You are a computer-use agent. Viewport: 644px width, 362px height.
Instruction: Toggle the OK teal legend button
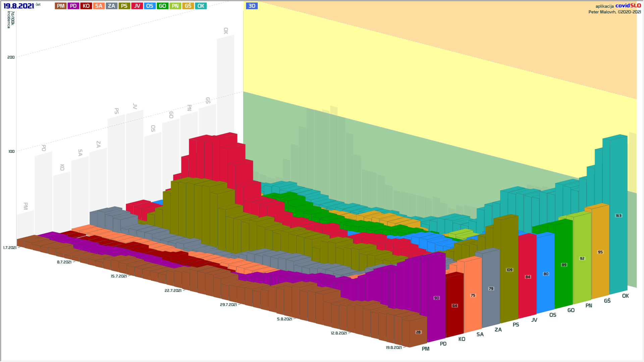click(x=201, y=6)
